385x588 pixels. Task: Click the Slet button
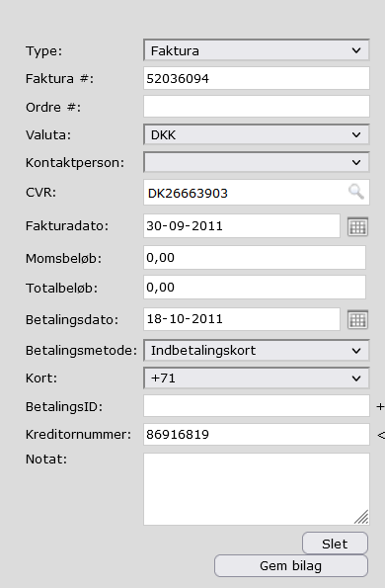coord(336,544)
